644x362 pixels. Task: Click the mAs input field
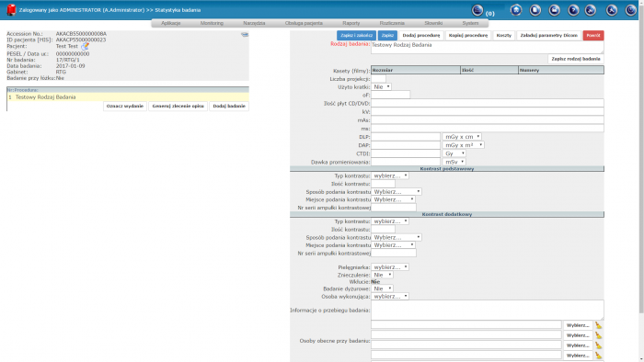487,120
